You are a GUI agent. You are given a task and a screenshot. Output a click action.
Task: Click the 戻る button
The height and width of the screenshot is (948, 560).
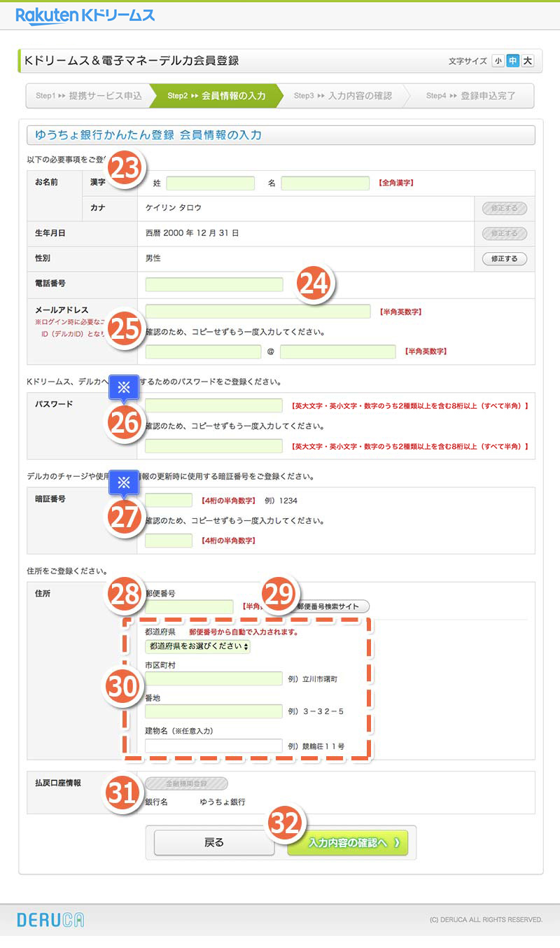pyautogui.click(x=214, y=842)
